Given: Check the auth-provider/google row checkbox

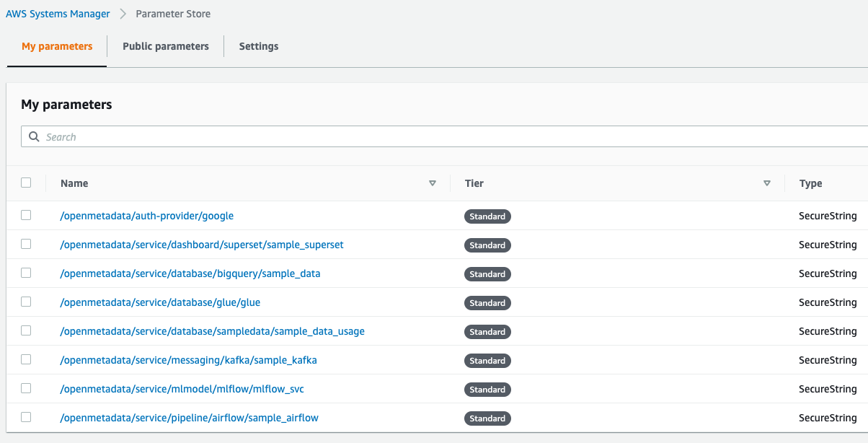Looking at the screenshot, I should [27, 215].
